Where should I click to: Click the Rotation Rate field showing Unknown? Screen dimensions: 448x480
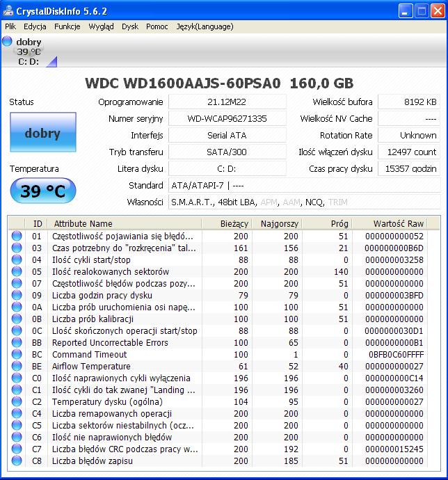[409, 136]
